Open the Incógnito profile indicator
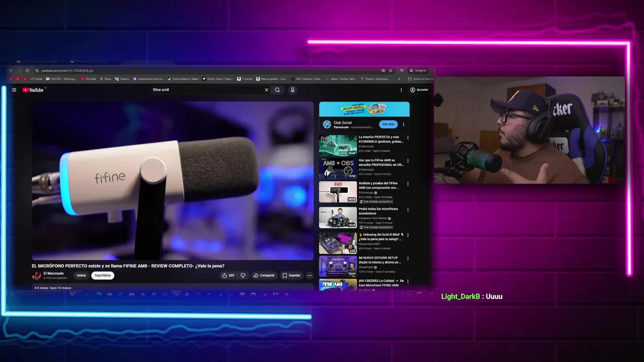This screenshot has height=362, width=644. click(418, 70)
